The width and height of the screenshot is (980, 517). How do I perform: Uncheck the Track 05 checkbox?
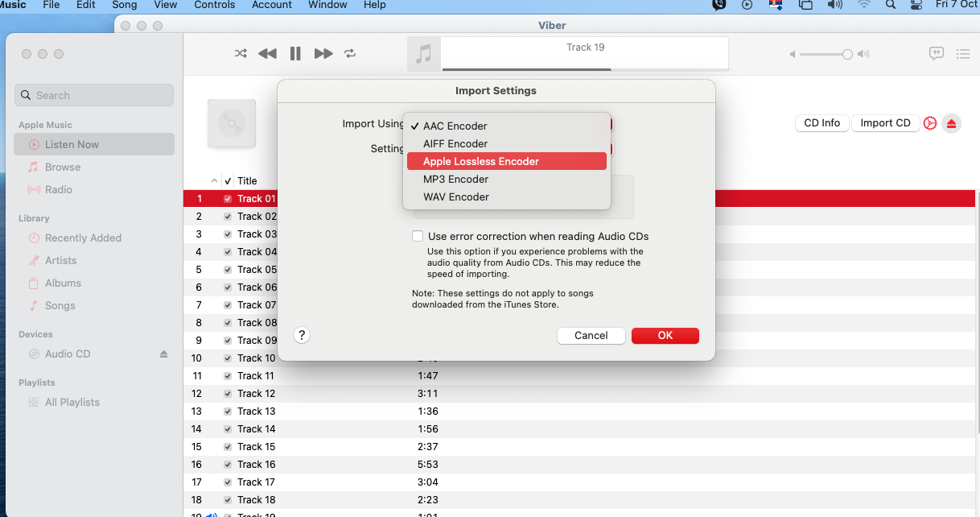(228, 269)
